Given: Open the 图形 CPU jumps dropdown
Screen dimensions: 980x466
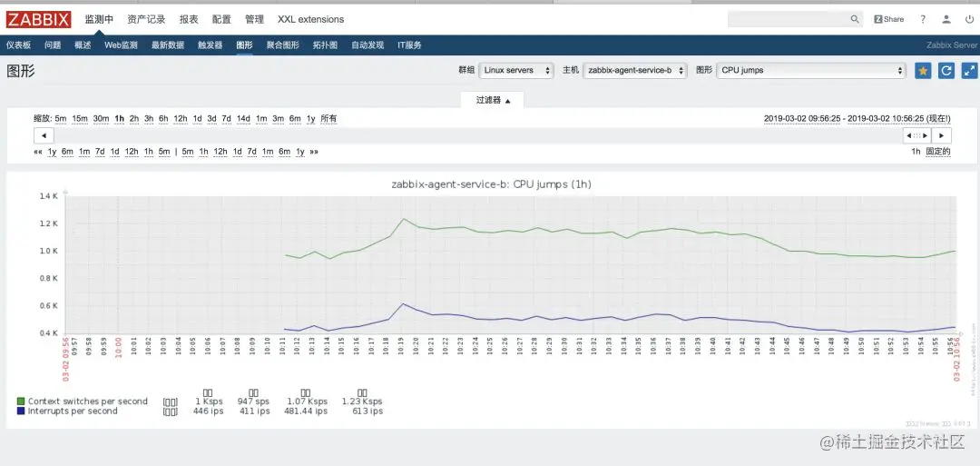Looking at the screenshot, I should (x=811, y=71).
